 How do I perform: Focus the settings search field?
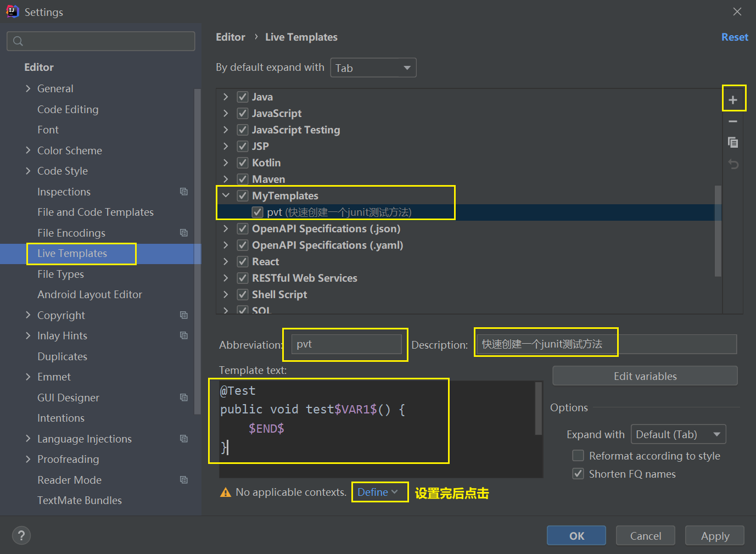coord(101,41)
